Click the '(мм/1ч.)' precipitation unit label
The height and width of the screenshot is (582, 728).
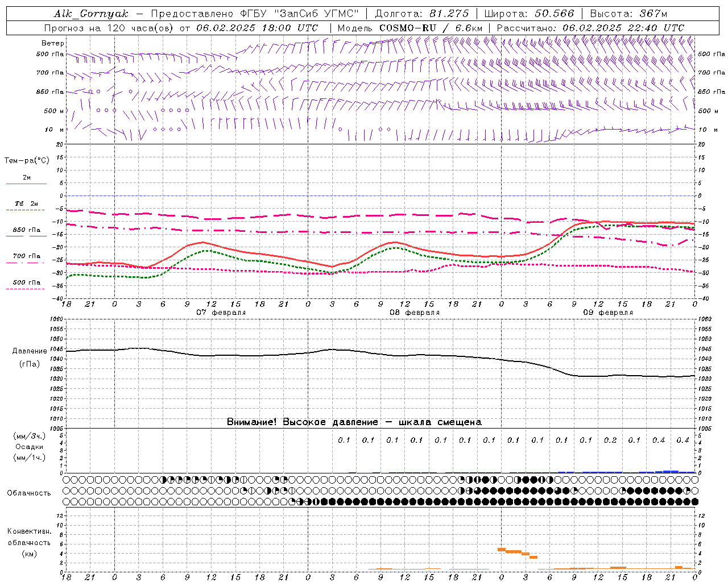30,458
